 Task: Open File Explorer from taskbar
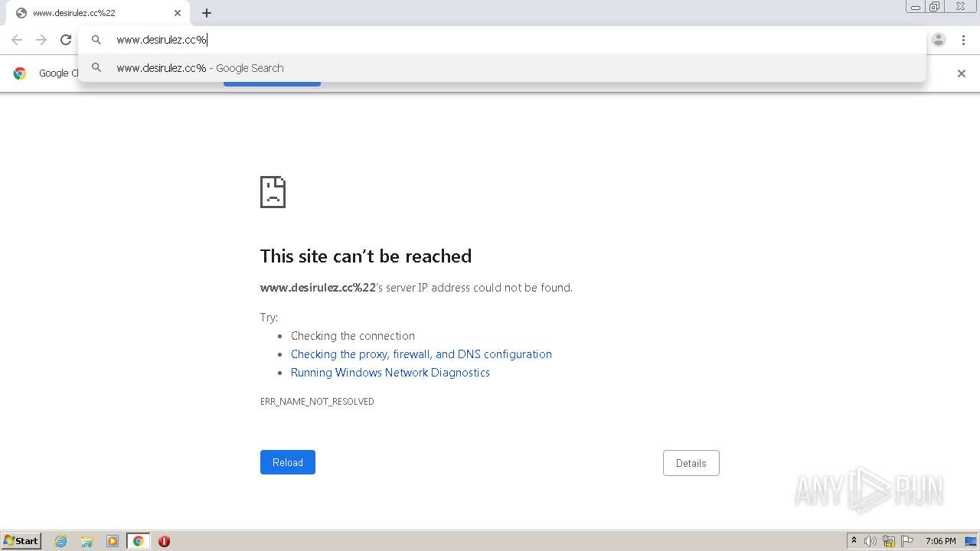[x=87, y=541]
